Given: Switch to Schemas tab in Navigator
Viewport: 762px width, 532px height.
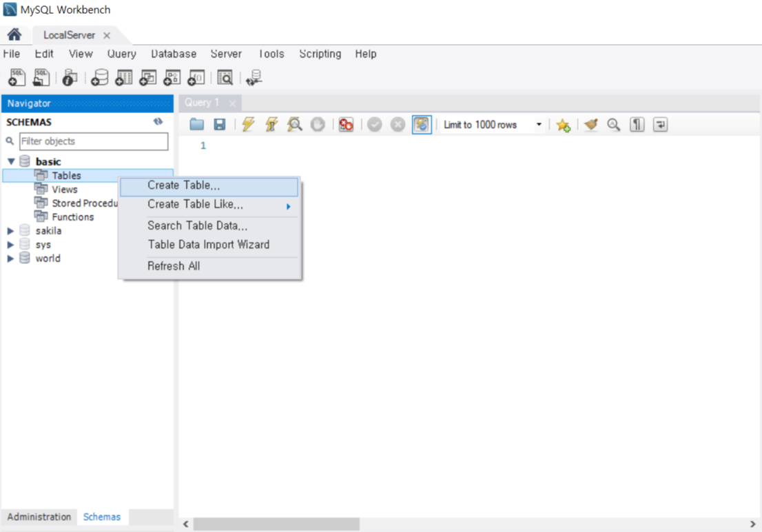Looking at the screenshot, I should pos(101,517).
